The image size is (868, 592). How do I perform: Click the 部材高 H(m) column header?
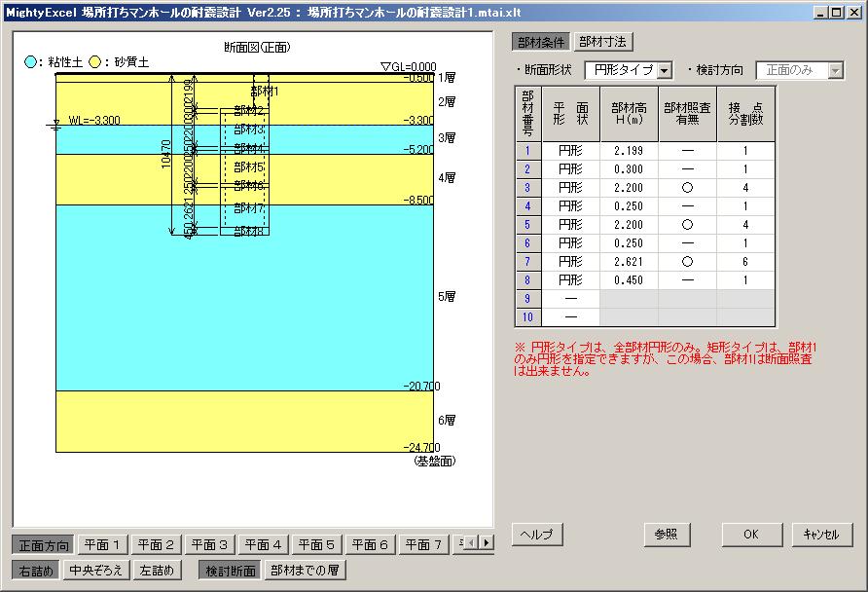coord(629,114)
